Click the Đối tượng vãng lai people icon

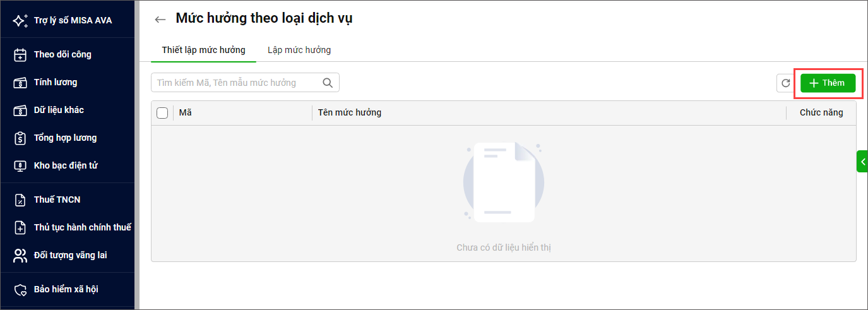tap(20, 255)
